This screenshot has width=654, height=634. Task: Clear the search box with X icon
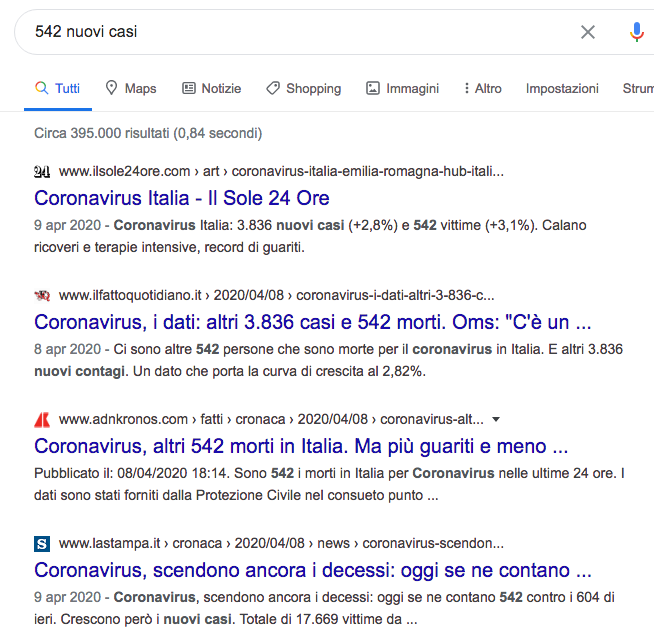pos(588,32)
